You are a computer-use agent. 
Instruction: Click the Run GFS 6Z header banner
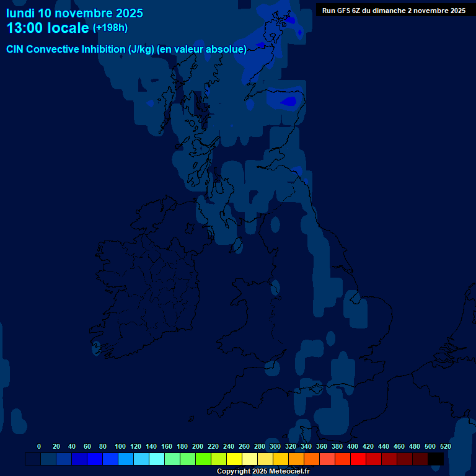394,11
